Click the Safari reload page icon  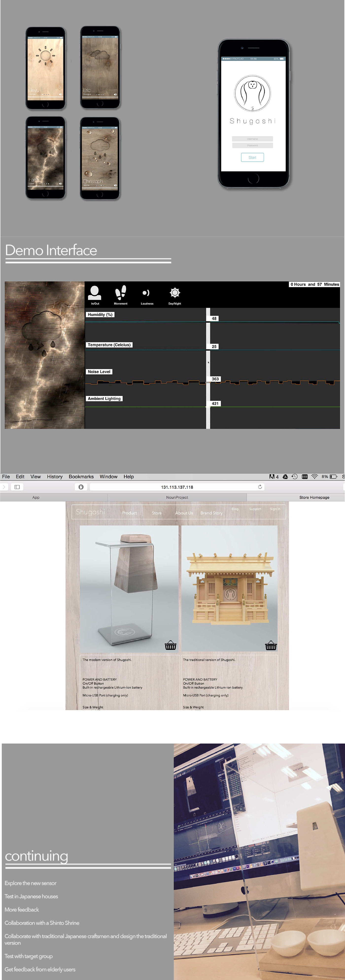point(260,487)
